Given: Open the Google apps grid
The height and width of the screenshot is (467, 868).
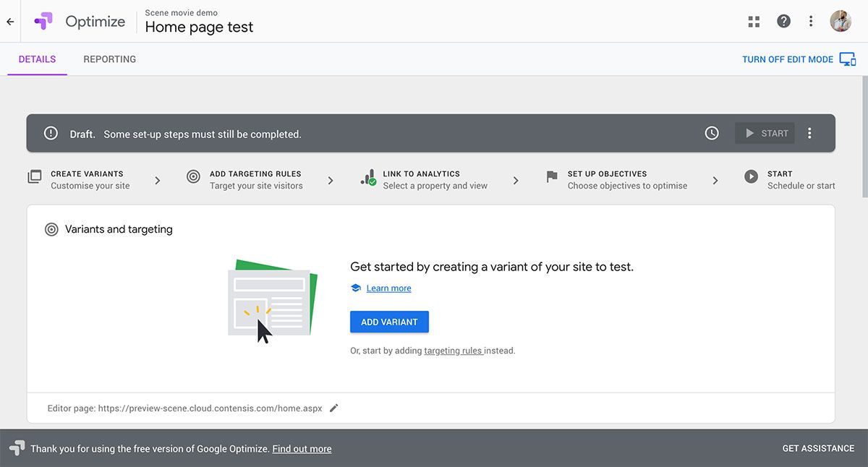Looking at the screenshot, I should coord(754,22).
